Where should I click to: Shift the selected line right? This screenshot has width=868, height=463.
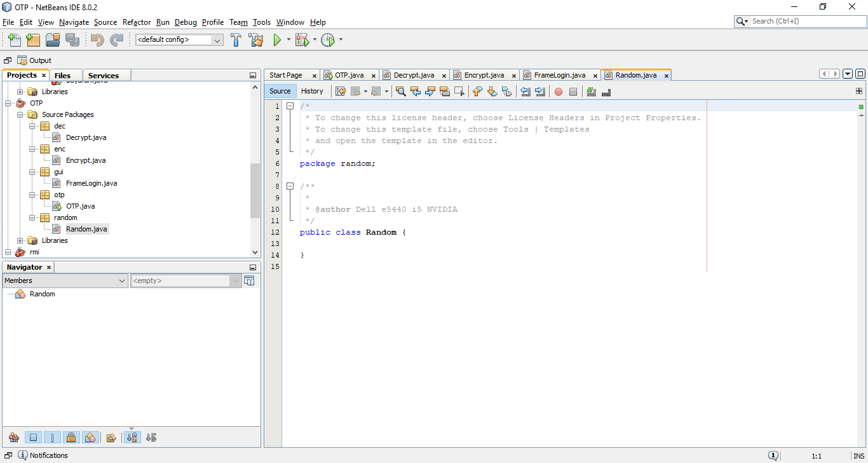[540, 91]
